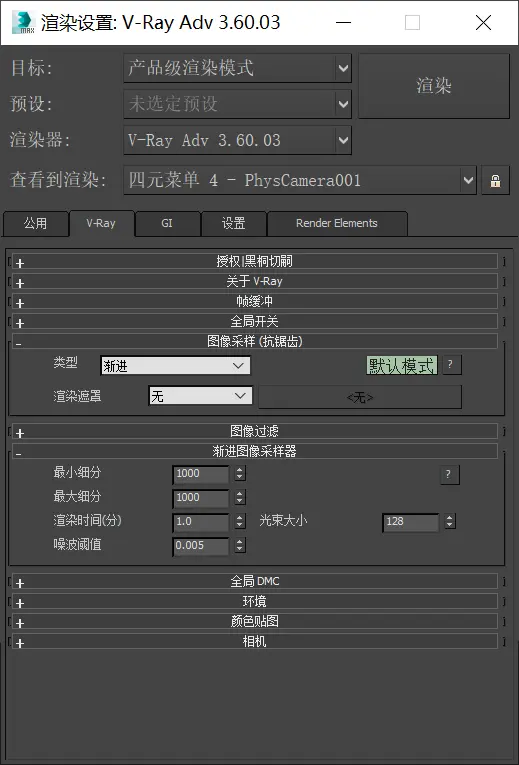This screenshot has width=519, height=765.
Task: Click the <无> render mask button
Action: point(360,397)
